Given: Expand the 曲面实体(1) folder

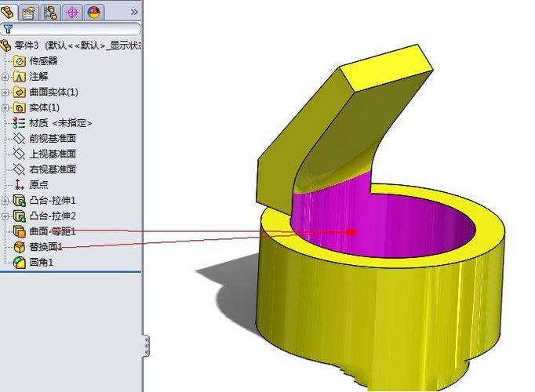Looking at the screenshot, I should click(5, 93).
